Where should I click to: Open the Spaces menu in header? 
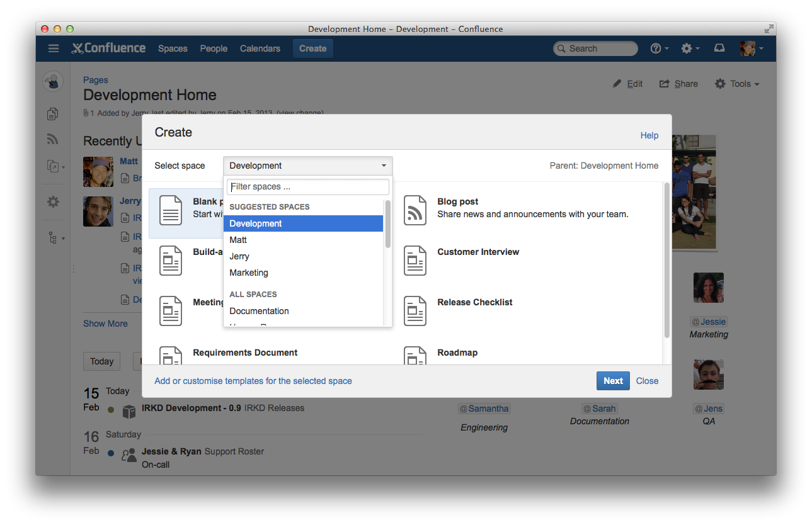(173, 48)
